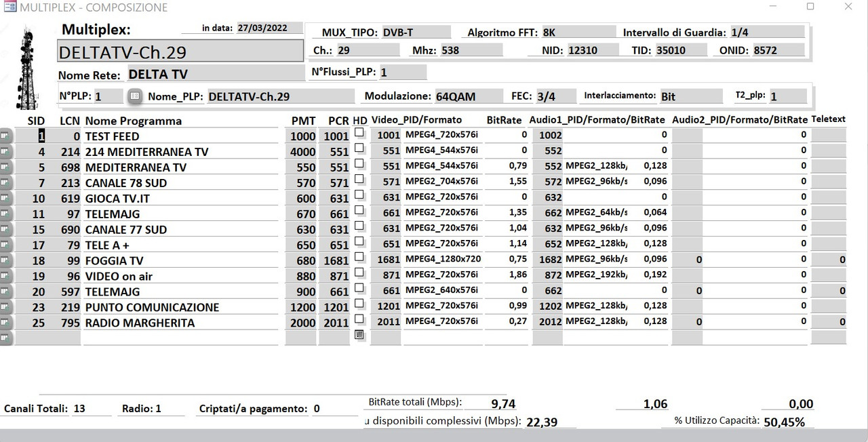Click the row button beside CANALE 77 SUD
868x442 pixels.
(x=6, y=229)
